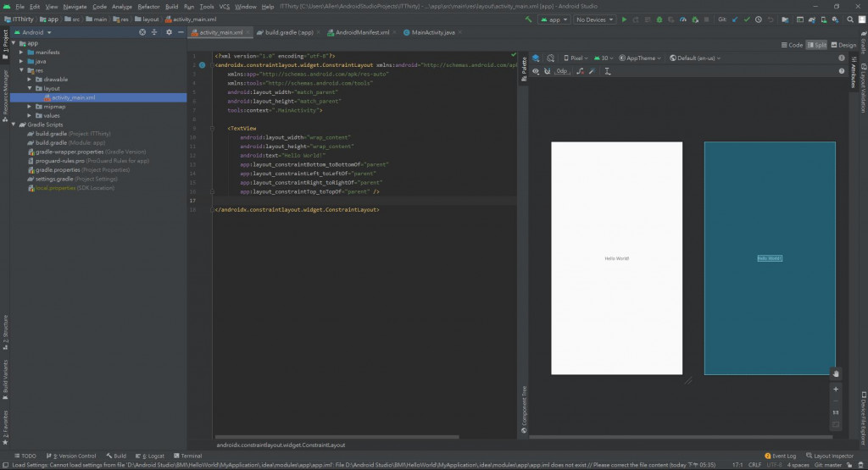Open project panel settings gear
This screenshot has height=470, width=868.
pyautogui.click(x=169, y=32)
